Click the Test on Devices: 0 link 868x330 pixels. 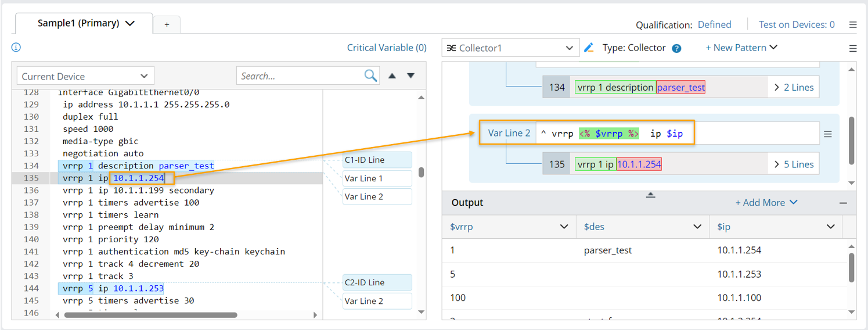click(x=797, y=24)
